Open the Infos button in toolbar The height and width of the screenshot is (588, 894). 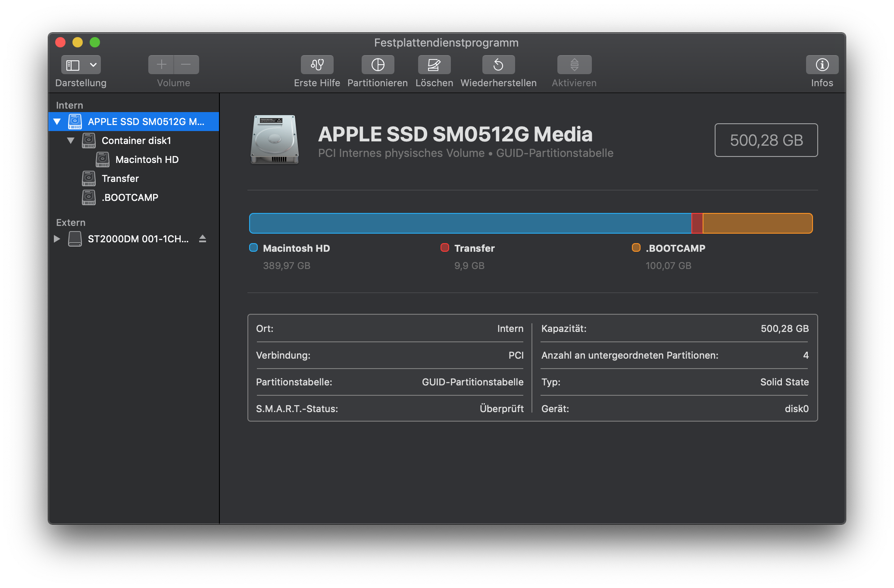tap(822, 65)
